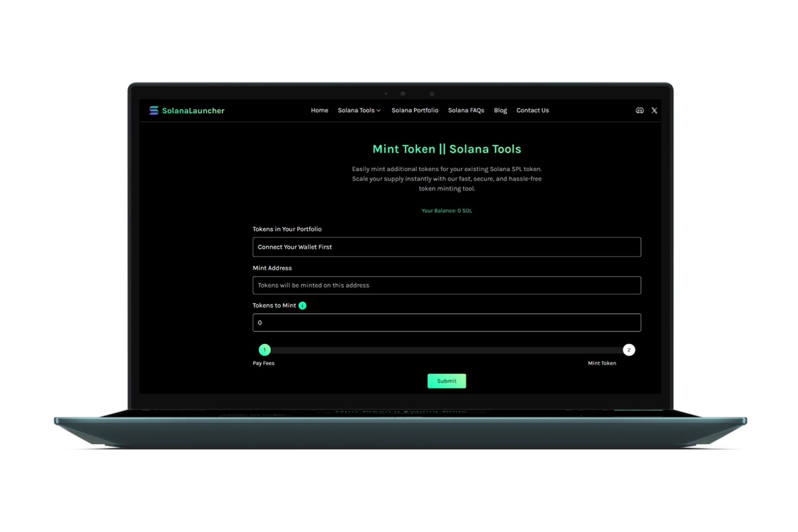798x532 pixels.
Task: Go to the Home page
Action: [320, 110]
